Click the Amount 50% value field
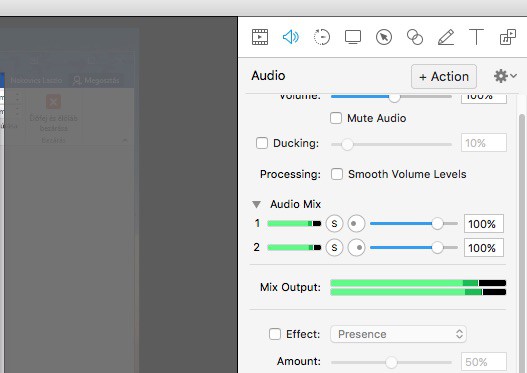The height and width of the screenshot is (373, 527). click(484, 362)
